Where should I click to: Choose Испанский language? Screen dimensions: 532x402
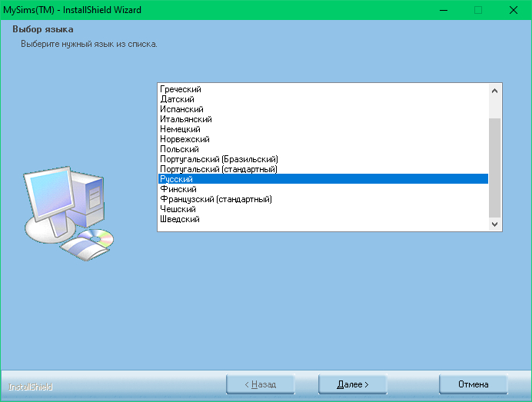click(324, 109)
